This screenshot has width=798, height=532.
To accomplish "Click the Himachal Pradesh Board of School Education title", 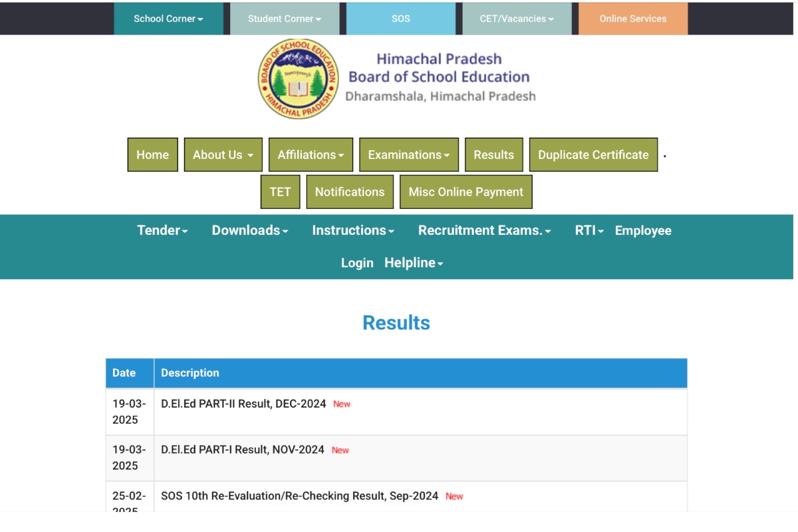I will [439, 68].
